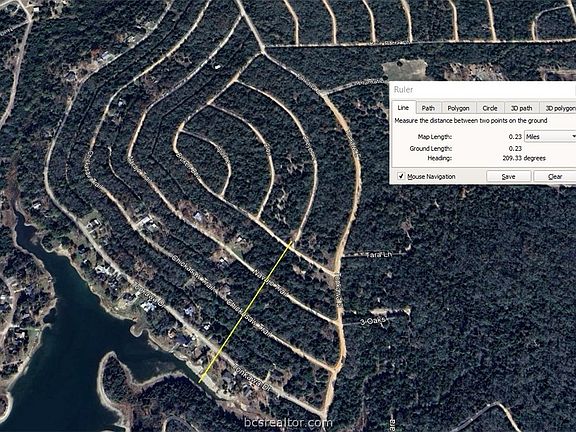This screenshot has height=432, width=576.
Task: Click the 3 Oaks road label
Action: pos(373,321)
